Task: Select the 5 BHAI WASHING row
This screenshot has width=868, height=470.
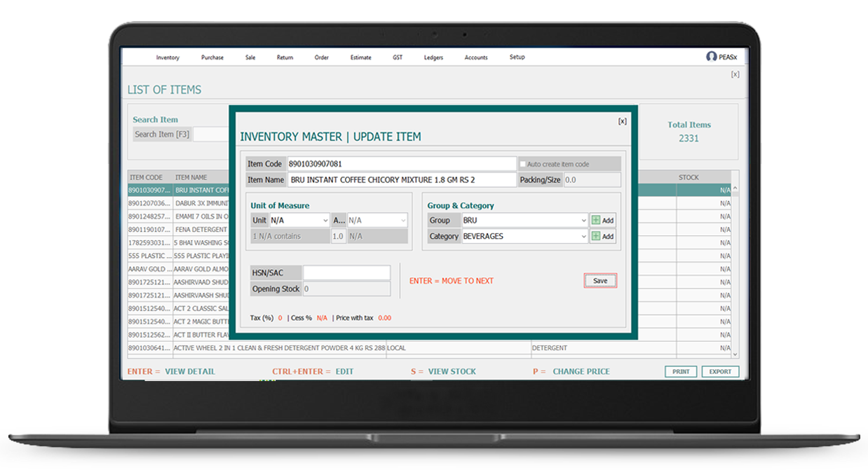Action: [x=429, y=242]
